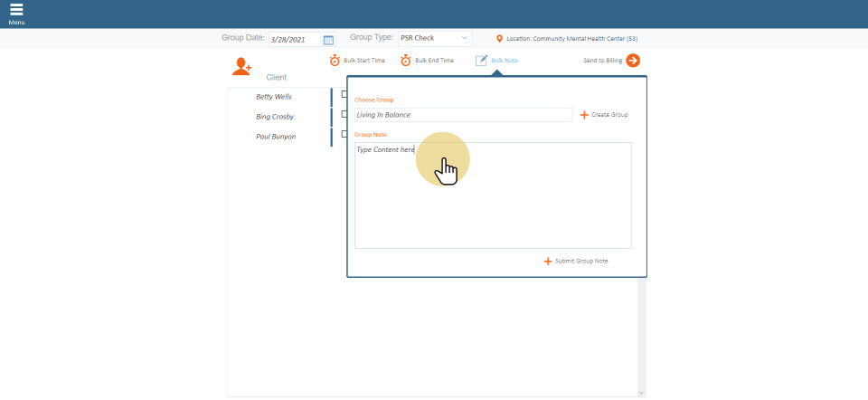Open the Group Date calendar picker
This screenshot has width=868, height=400.
328,40
